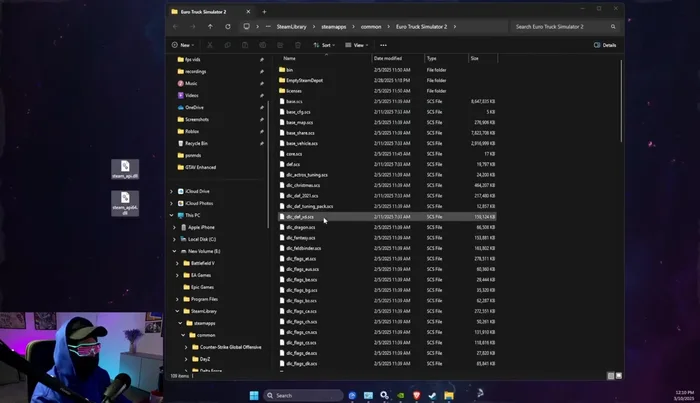The image size is (700, 403).
Task: Switch to details view icon in status bar
Action: [x=611, y=376]
